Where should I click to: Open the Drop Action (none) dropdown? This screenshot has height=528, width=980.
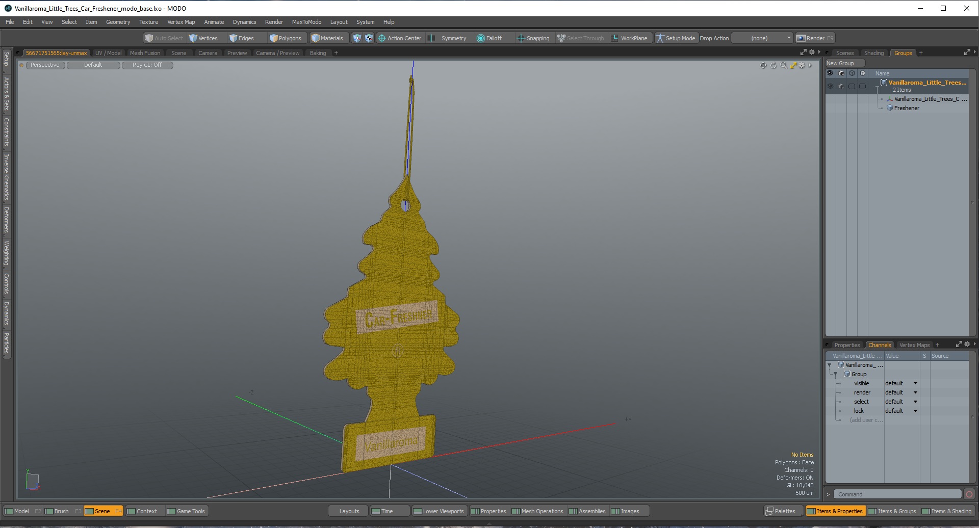pyautogui.click(x=763, y=38)
